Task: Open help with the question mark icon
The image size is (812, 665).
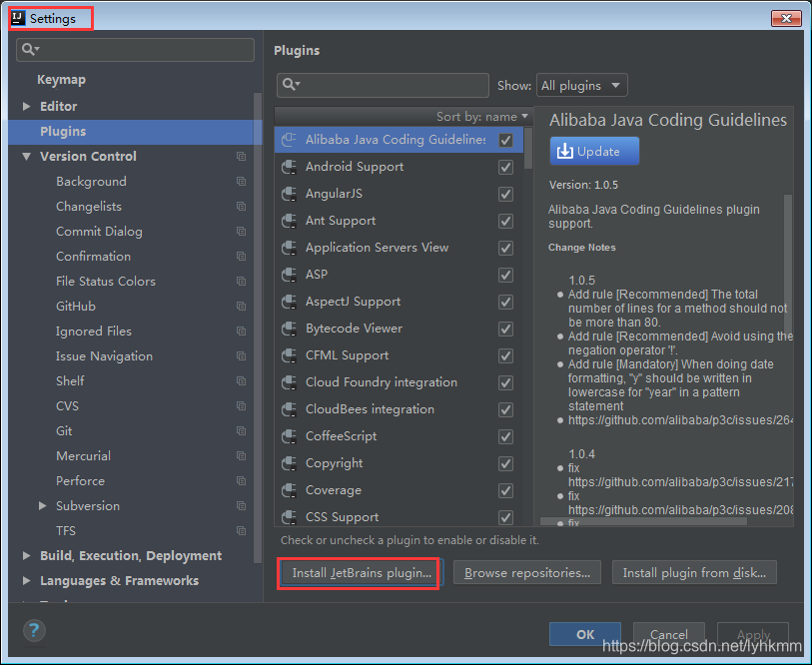Action: 34,630
